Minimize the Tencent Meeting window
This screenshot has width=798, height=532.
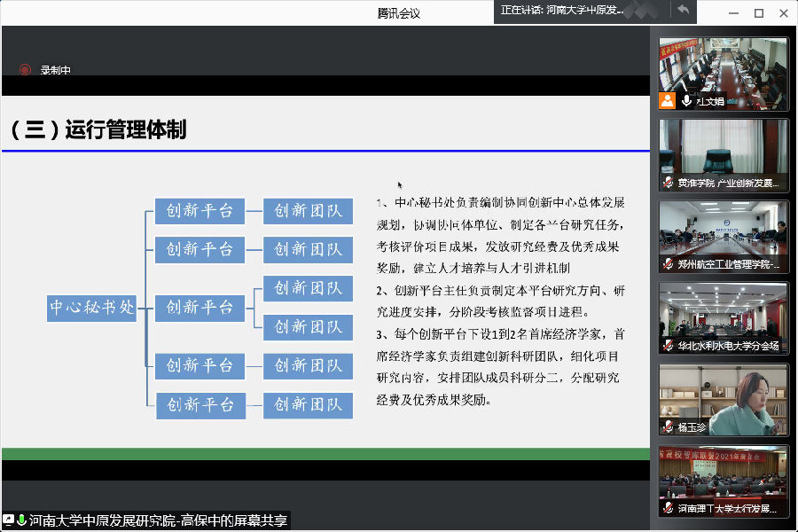click(x=732, y=13)
